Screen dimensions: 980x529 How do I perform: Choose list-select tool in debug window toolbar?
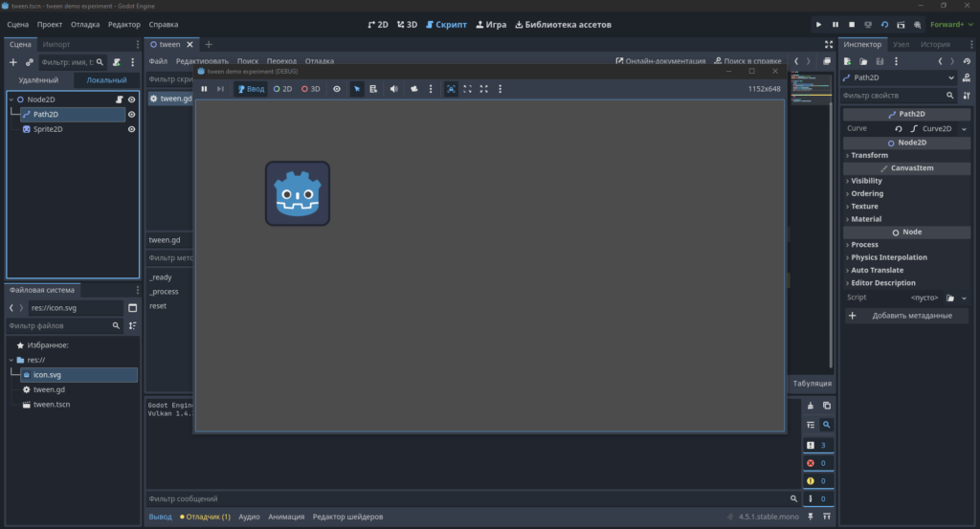point(373,89)
